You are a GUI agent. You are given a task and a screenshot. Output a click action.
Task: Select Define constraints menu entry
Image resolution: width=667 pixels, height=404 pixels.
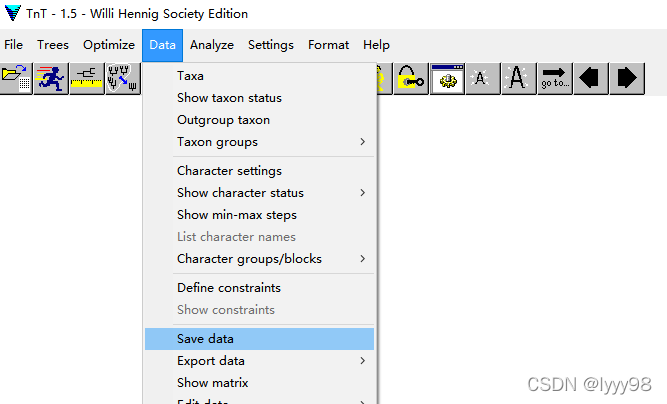(x=259, y=288)
